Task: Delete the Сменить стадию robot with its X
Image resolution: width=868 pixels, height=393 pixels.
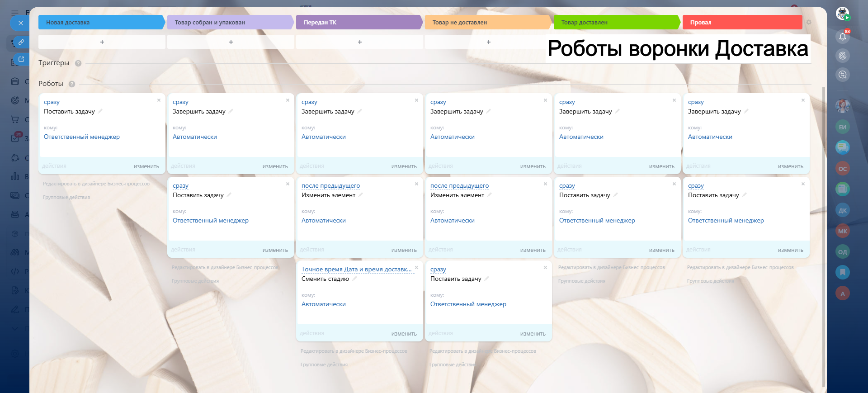Action: 416,268
